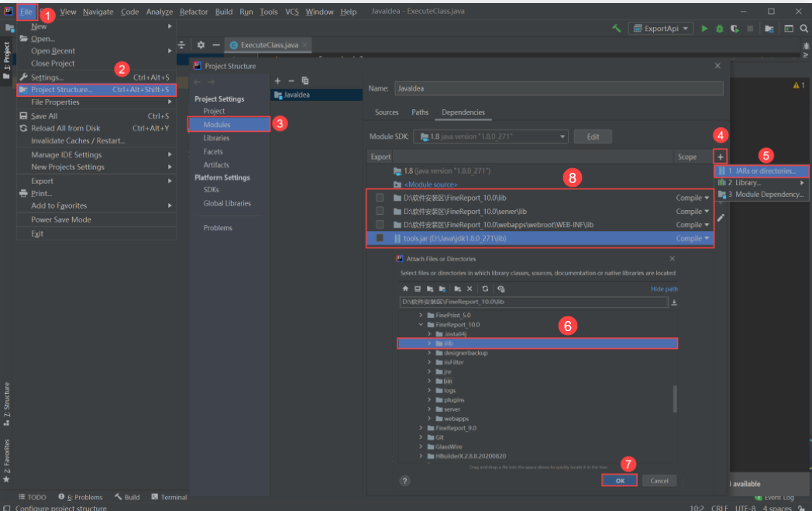This screenshot has height=511, width=812.
Task: Toggle Export checkbox for FineReport_10.0\lib
Action: click(380, 198)
